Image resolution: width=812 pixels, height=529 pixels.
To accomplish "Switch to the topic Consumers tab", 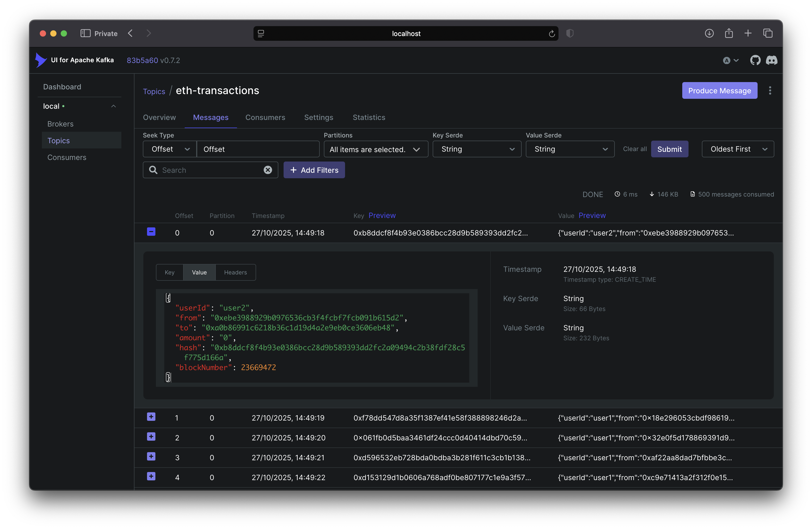I will click(265, 117).
